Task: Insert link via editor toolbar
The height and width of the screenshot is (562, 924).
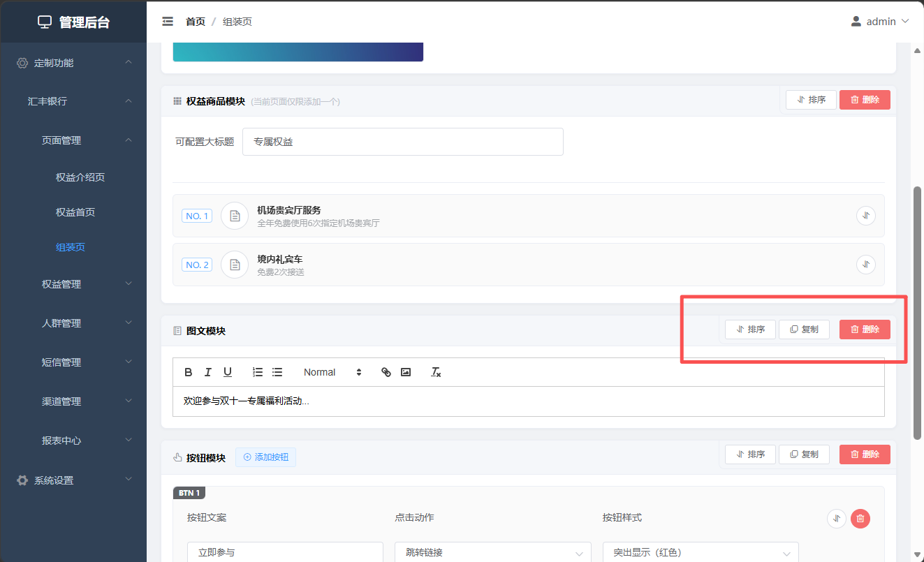Action: pyautogui.click(x=386, y=372)
